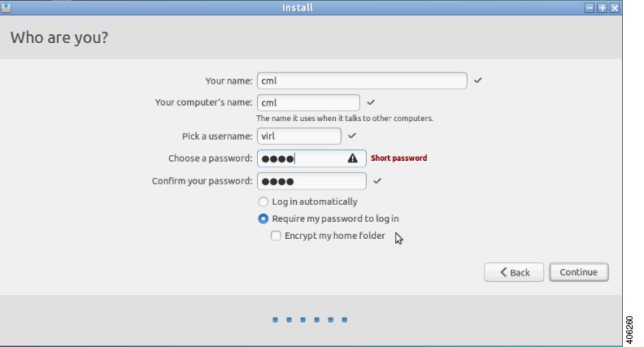Click the checkmark beside Your name field

477,80
